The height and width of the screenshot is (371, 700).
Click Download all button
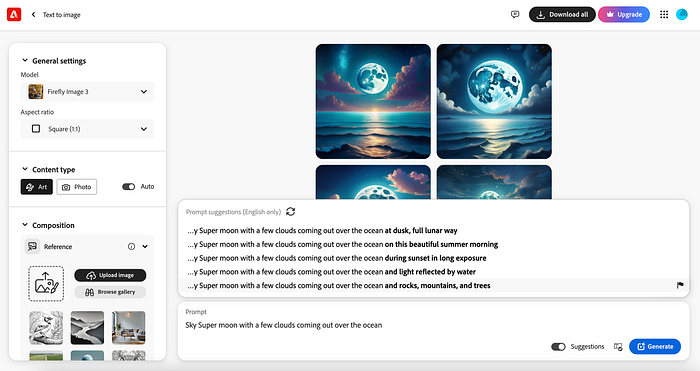coord(562,14)
